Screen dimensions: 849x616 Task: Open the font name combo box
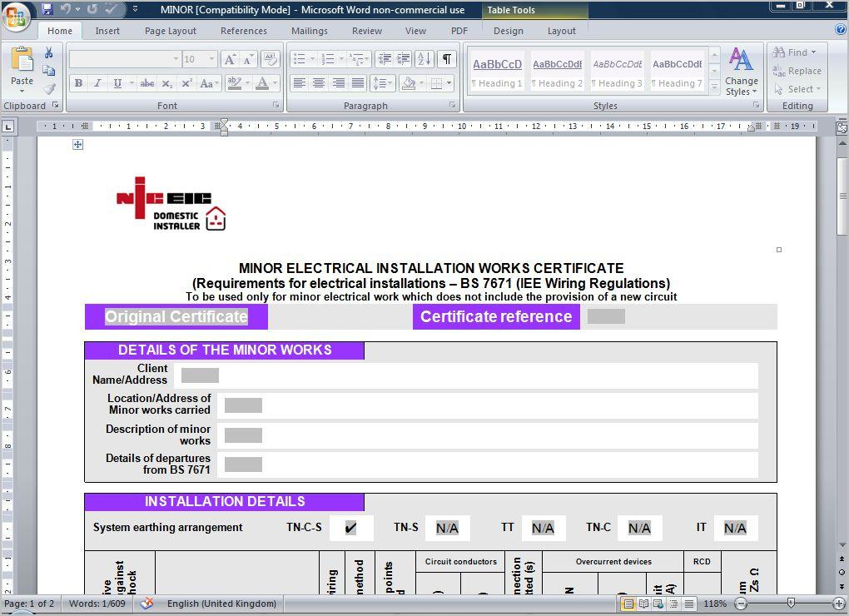point(125,59)
